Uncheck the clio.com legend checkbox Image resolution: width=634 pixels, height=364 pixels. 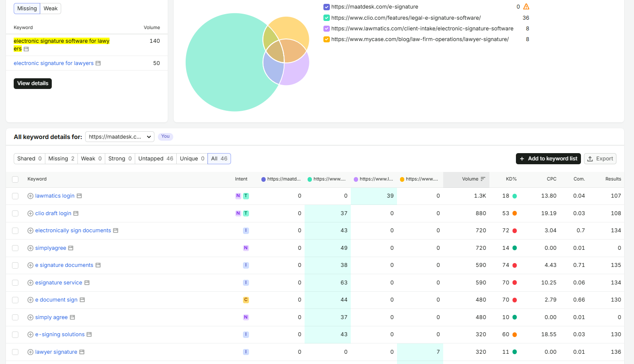tap(326, 18)
